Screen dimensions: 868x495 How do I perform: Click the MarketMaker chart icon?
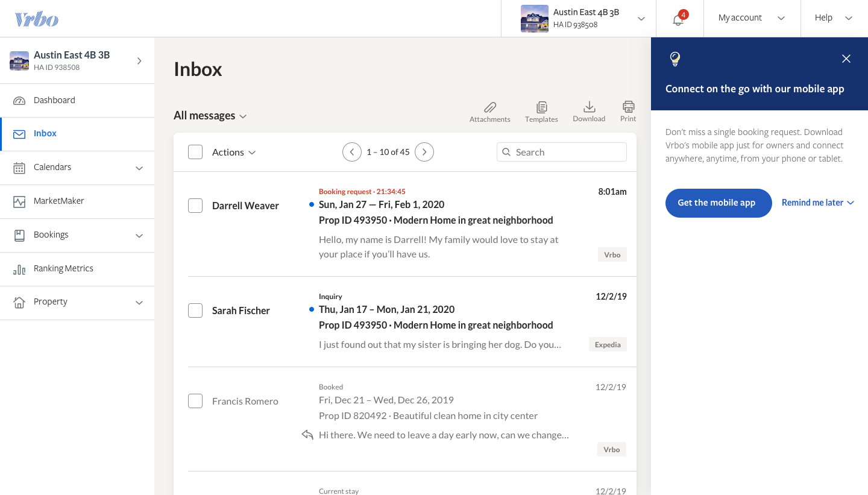tap(19, 201)
